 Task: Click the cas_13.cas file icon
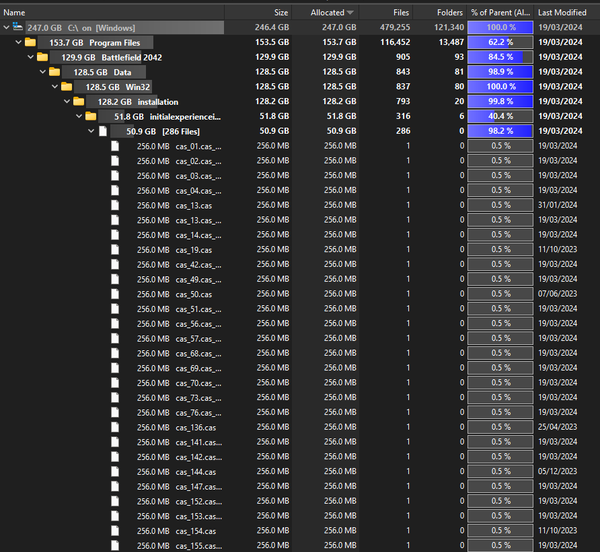coord(115,205)
